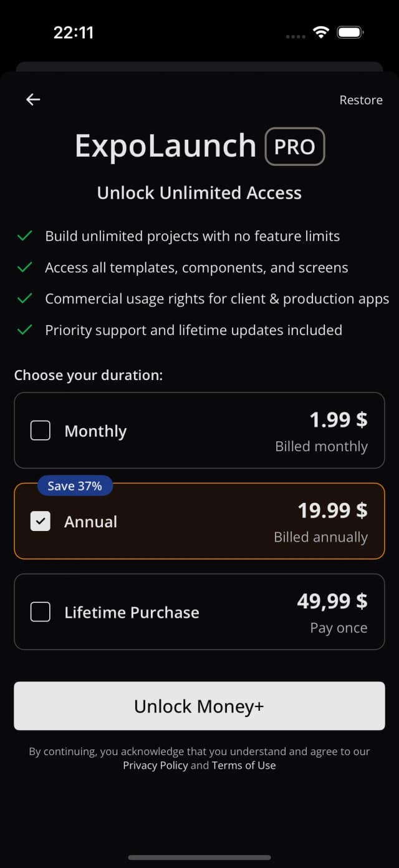Image resolution: width=399 pixels, height=868 pixels.
Task: Select the Monthly 1.99 $ plan card
Action: pyautogui.click(x=199, y=430)
